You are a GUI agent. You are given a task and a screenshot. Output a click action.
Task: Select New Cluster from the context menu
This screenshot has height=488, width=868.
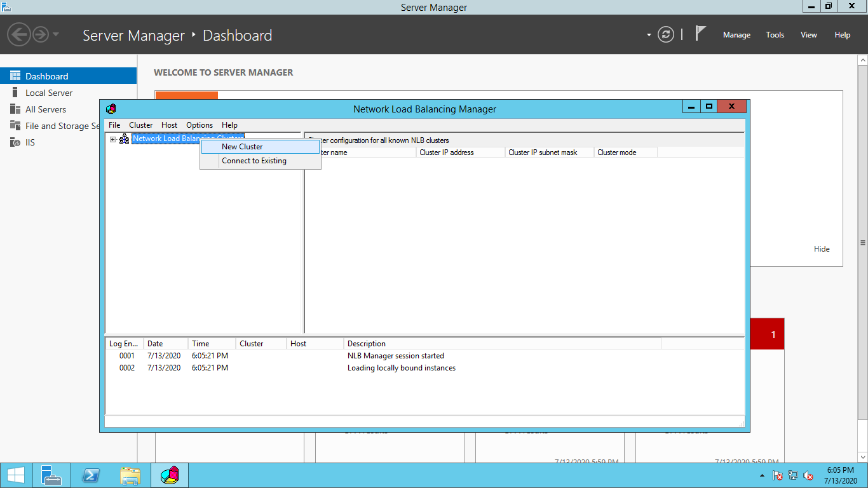(x=242, y=147)
